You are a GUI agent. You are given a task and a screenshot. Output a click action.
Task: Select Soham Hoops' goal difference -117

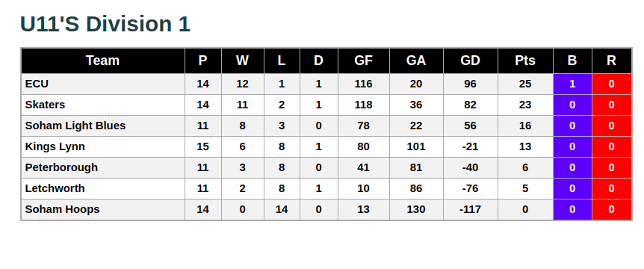(470, 209)
